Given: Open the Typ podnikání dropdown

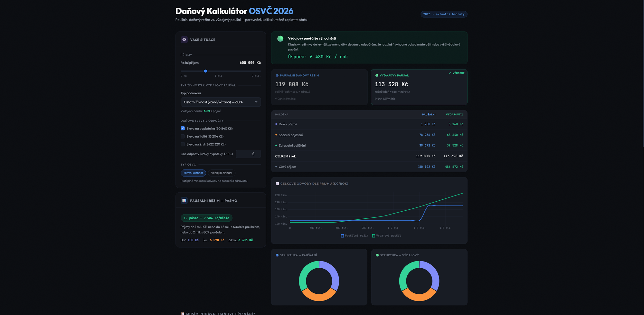Looking at the screenshot, I should click(221, 102).
